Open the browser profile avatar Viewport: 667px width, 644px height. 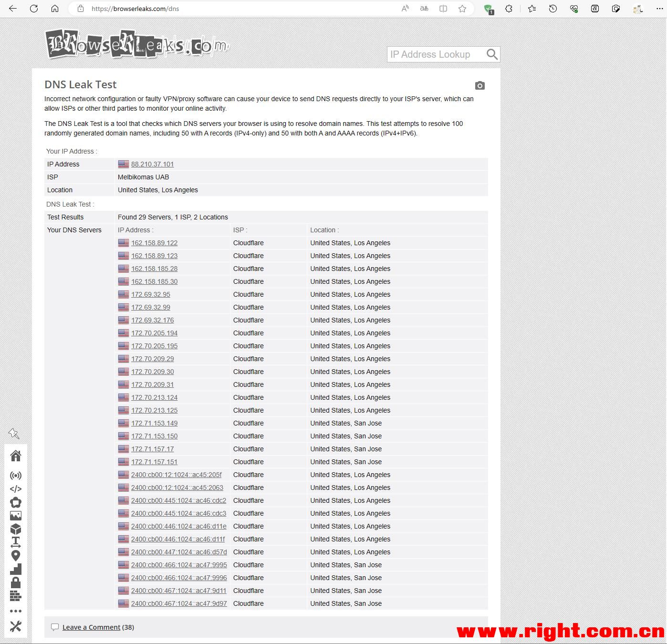[x=638, y=9]
